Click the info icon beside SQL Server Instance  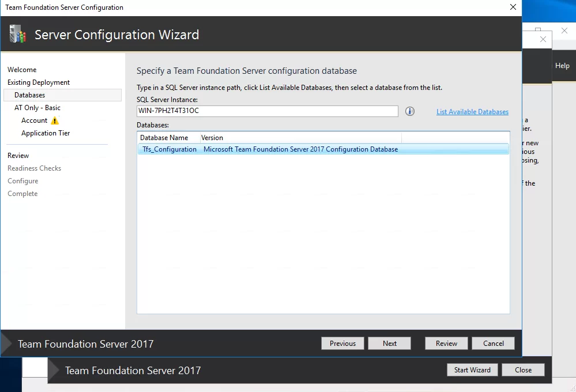tap(410, 111)
